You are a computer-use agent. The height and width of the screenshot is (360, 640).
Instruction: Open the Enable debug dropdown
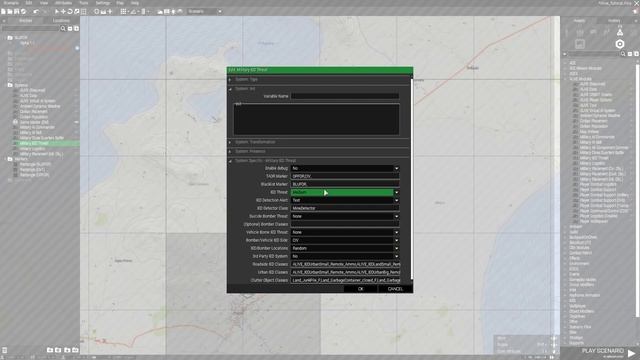pos(396,168)
